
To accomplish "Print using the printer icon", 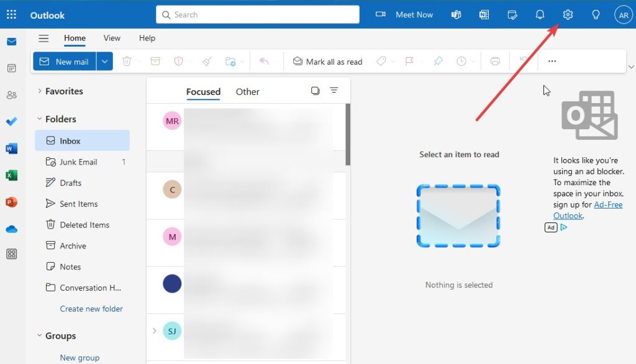I will 495,61.
